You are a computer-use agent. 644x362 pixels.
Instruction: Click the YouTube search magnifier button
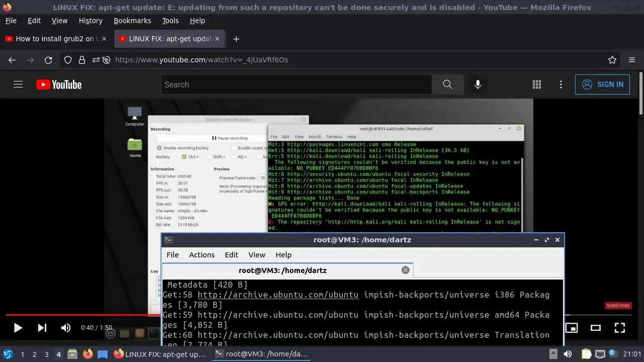(448, 84)
